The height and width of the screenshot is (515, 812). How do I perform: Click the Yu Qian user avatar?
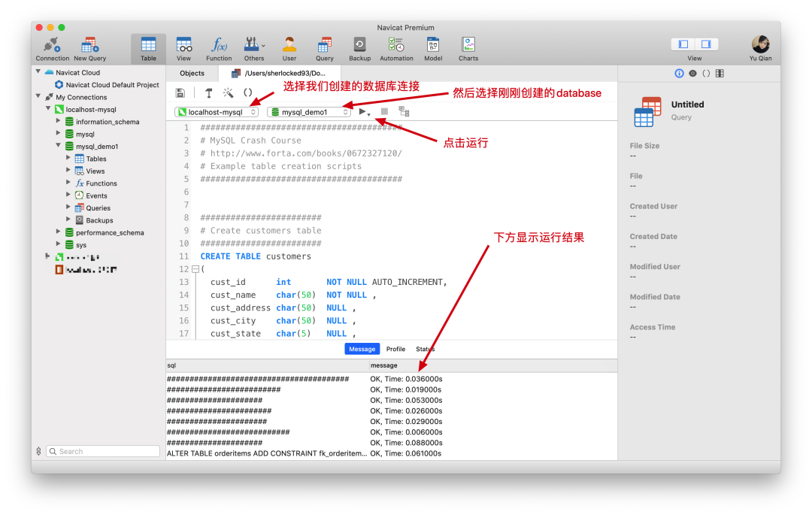pyautogui.click(x=760, y=44)
